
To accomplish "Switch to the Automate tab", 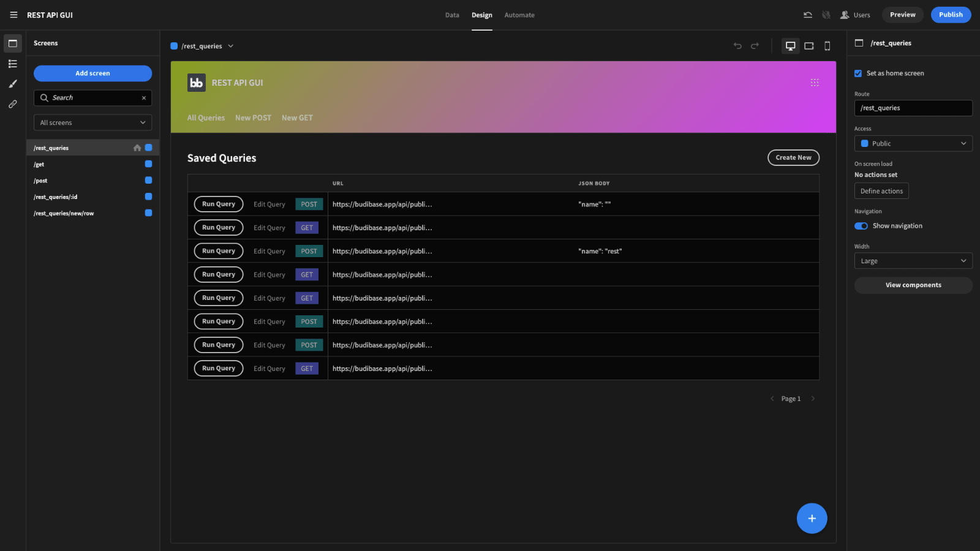I will pos(519,15).
